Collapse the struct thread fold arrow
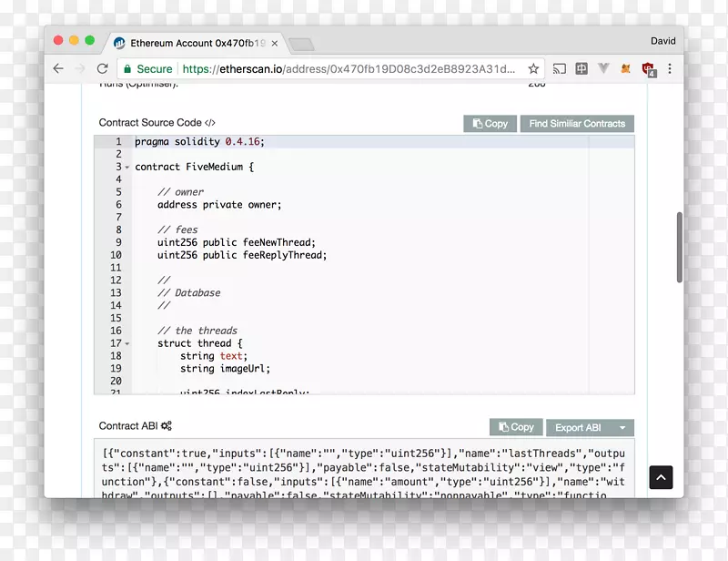Image resolution: width=728 pixels, height=561 pixels. tap(127, 344)
